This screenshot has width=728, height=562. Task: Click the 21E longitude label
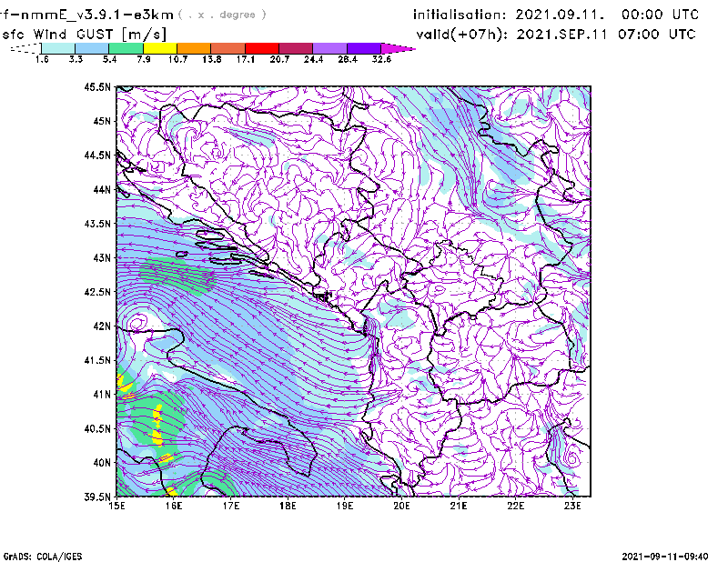point(459,506)
